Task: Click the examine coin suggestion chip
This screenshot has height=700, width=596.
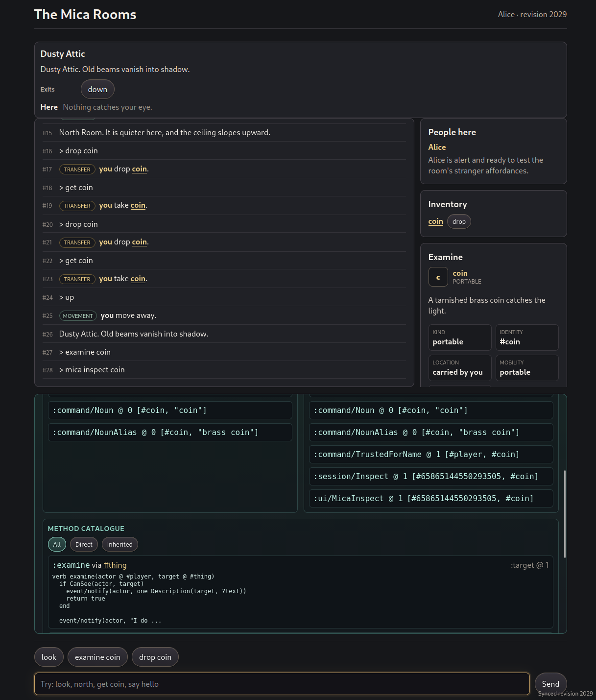Action: pyautogui.click(x=97, y=657)
